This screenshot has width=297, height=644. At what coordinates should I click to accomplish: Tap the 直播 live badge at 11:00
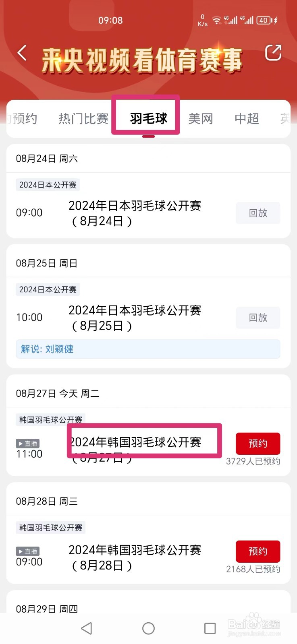click(28, 444)
